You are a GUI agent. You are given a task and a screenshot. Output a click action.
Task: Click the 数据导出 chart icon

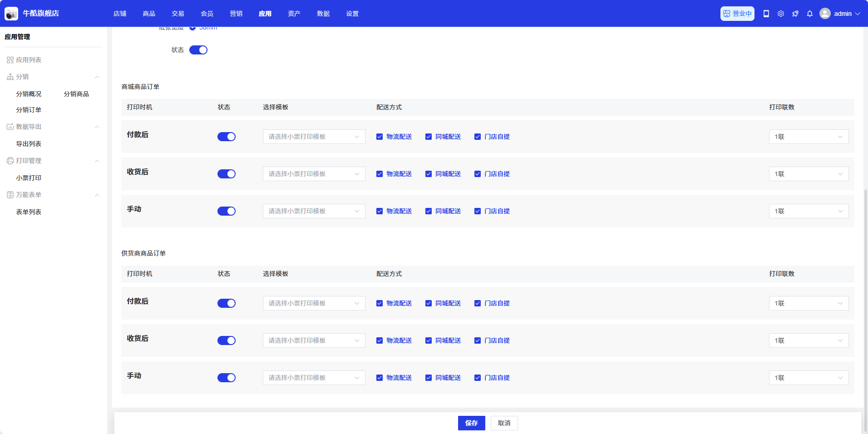click(10, 127)
